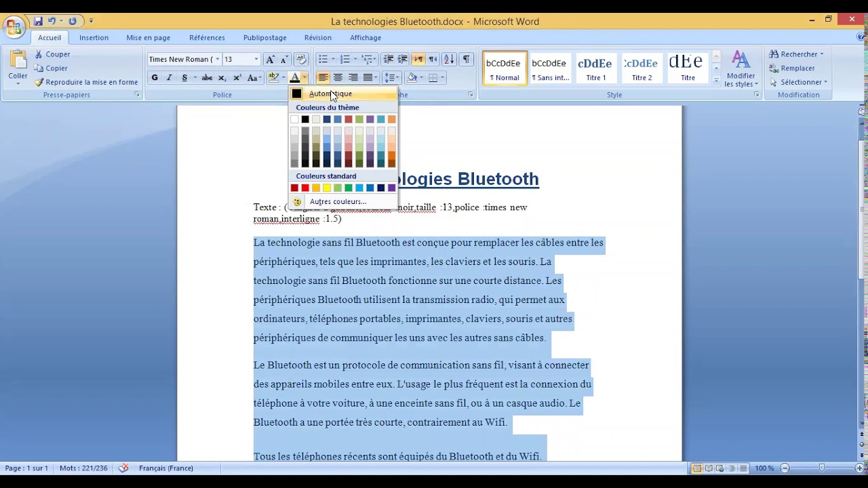
Task: Open the line spacing dropdown
Action: point(391,78)
